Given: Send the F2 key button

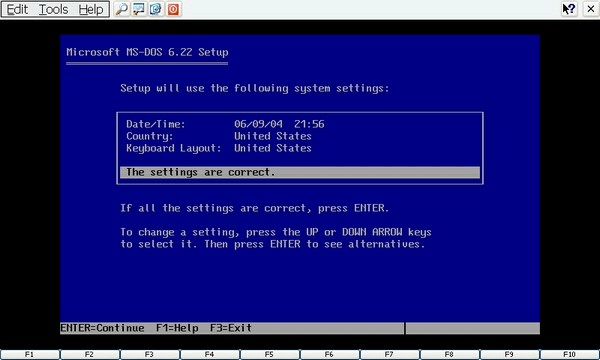Looking at the screenshot, I should (x=90, y=355).
